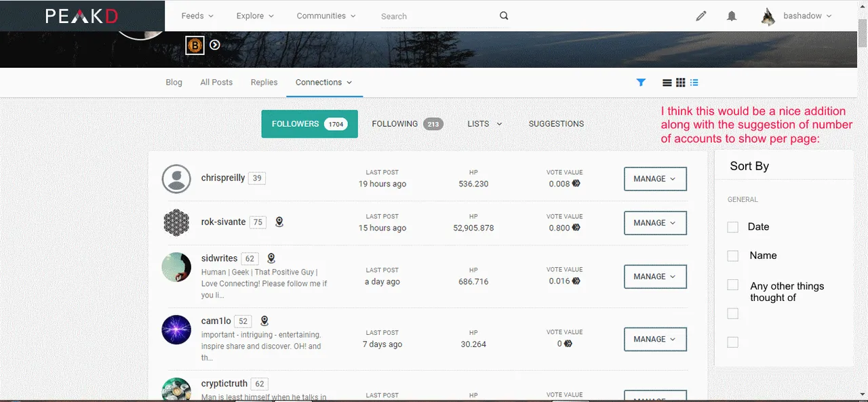This screenshot has height=402, width=868.
Task: Click the badge icon beside rok-sivante
Action: click(279, 222)
